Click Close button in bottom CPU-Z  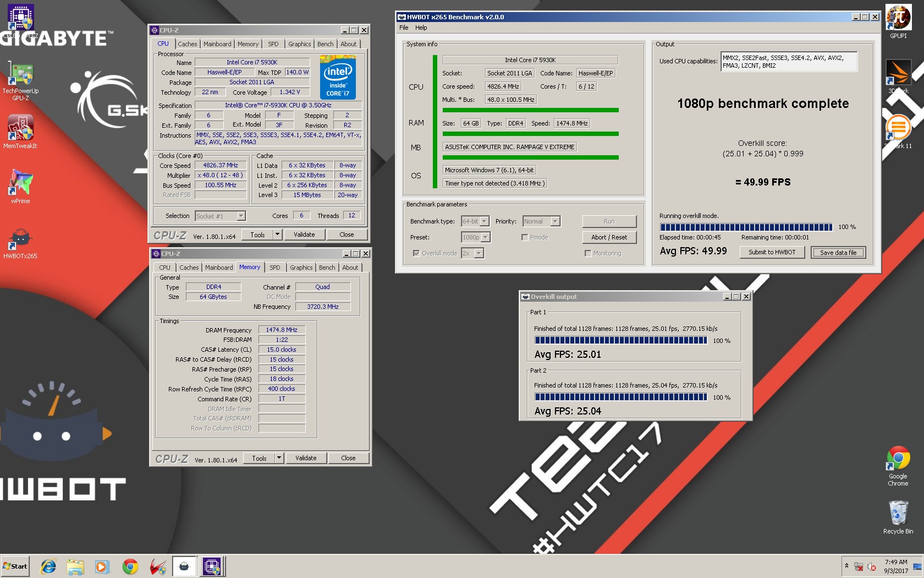(x=348, y=458)
